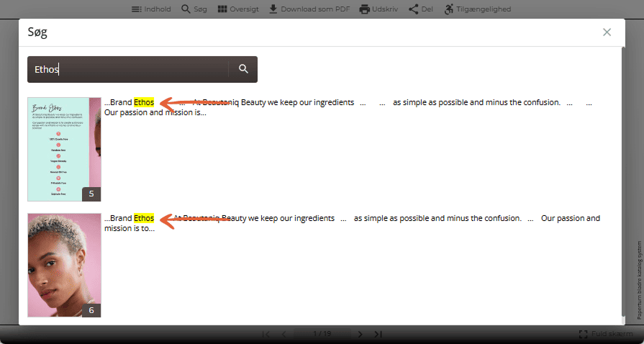Close the Søg dialog

pos(607,32)
